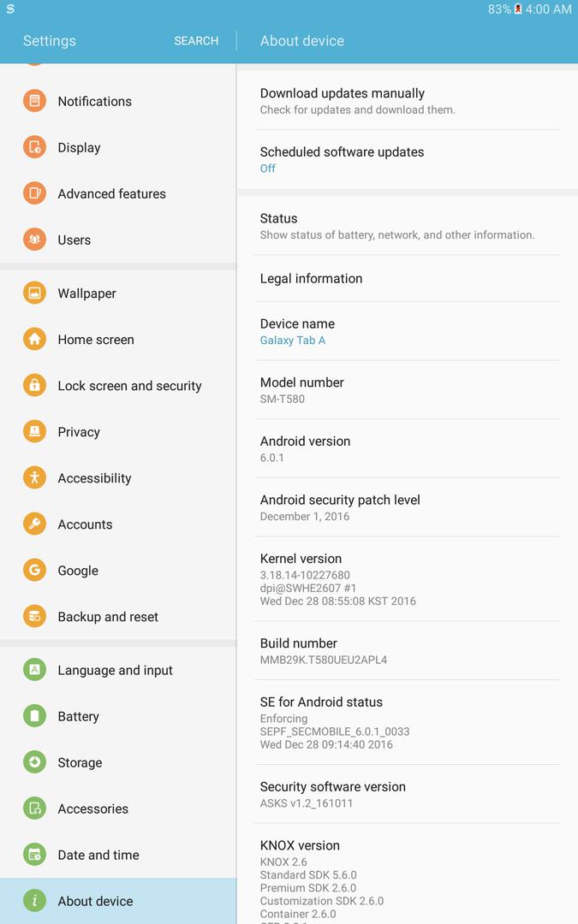Open Display settings icon
This screenshot has height=924, width=578.
(x=34, y=147)
